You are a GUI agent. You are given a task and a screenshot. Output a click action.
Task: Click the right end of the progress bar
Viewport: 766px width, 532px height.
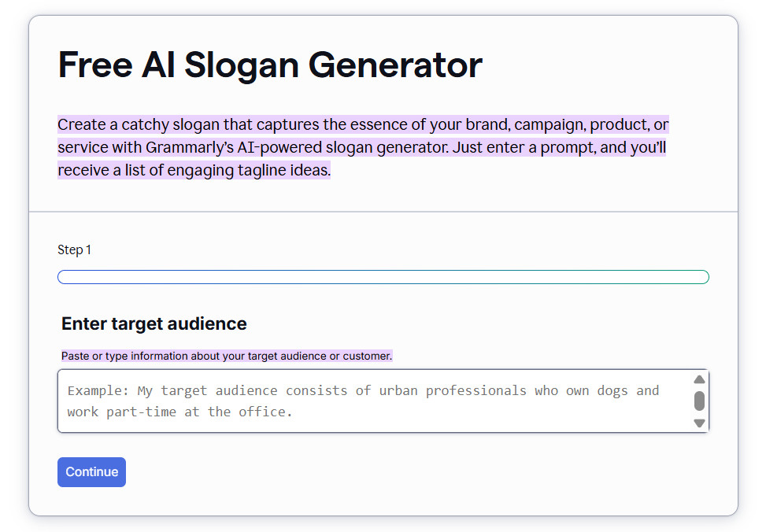[705, 276]
